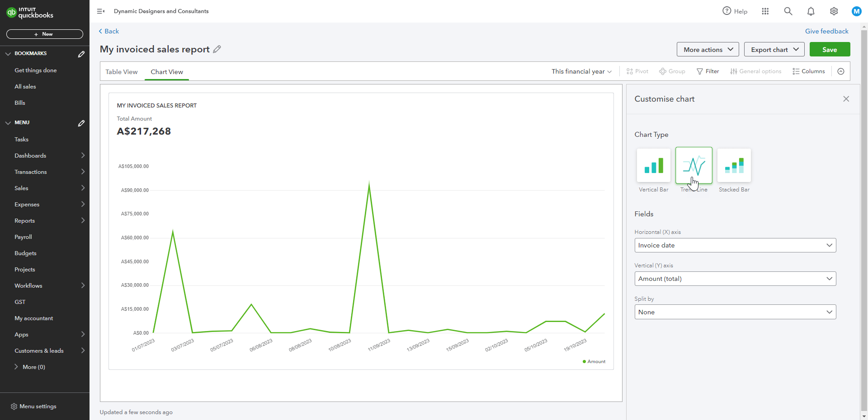Viewport: 868px width, 420px height.
Task: Open Vertical (Y) axis Amount dropdown
Action: point(735,279)
